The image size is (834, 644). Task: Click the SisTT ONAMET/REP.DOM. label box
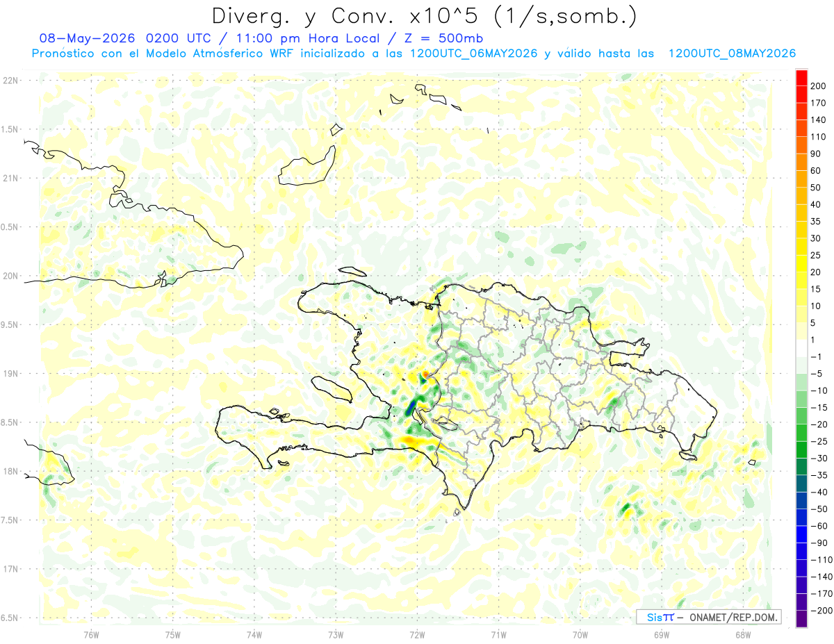pyautogui.click(x=708, y=617)
